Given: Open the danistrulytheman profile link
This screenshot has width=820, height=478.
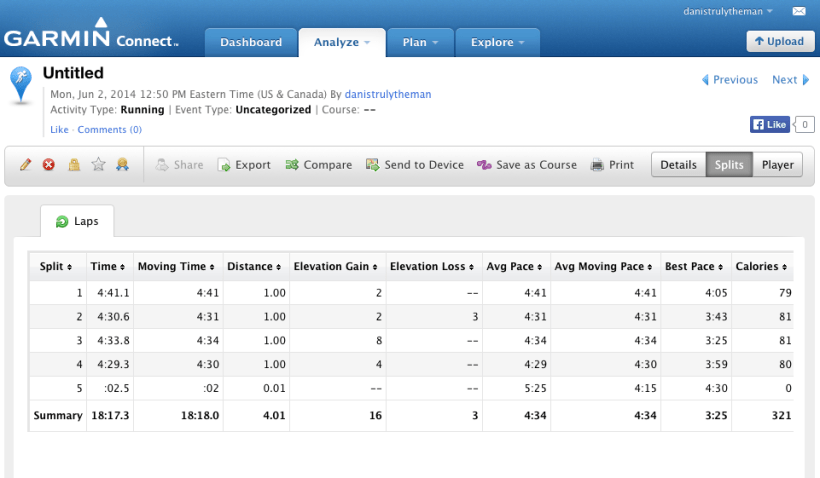Looking at the screenshot, I should (388, 94).
